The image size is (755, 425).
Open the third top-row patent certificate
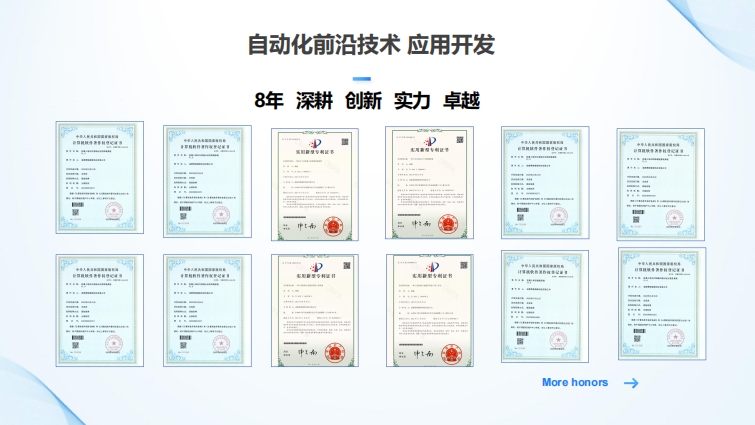coord(315,183)
